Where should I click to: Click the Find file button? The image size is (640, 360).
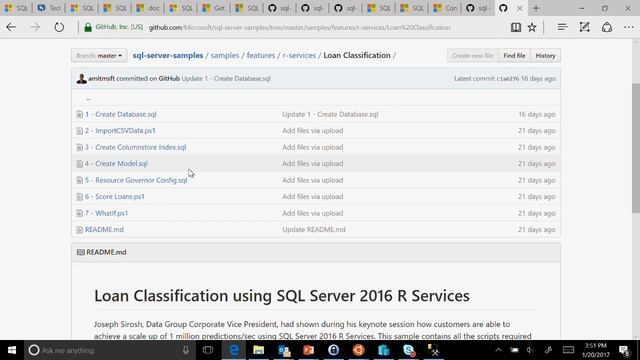coord(514,56)
